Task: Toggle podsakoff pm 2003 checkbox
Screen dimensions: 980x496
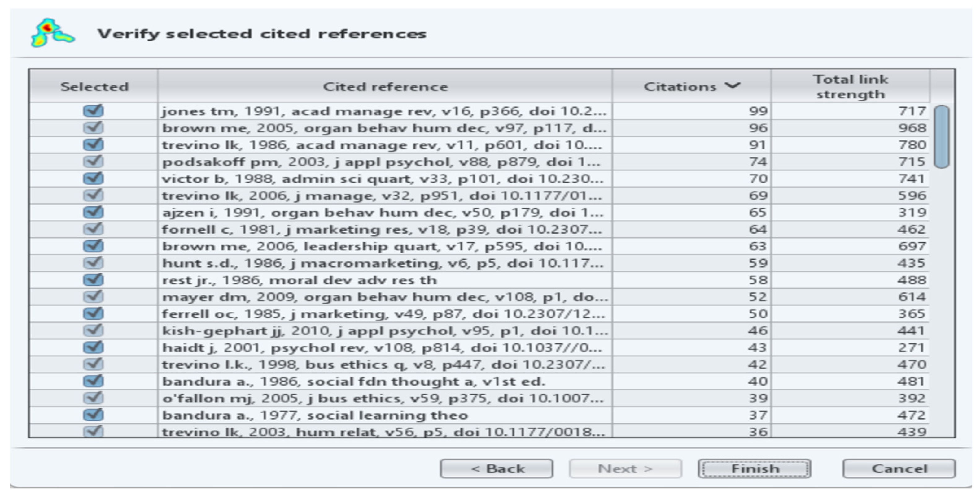Action: click(93, 162)
